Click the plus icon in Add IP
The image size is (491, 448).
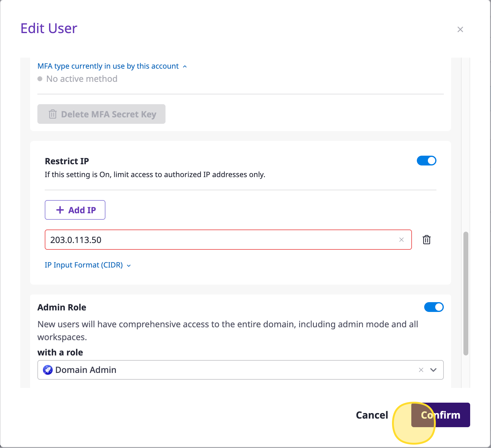[60, 210]
